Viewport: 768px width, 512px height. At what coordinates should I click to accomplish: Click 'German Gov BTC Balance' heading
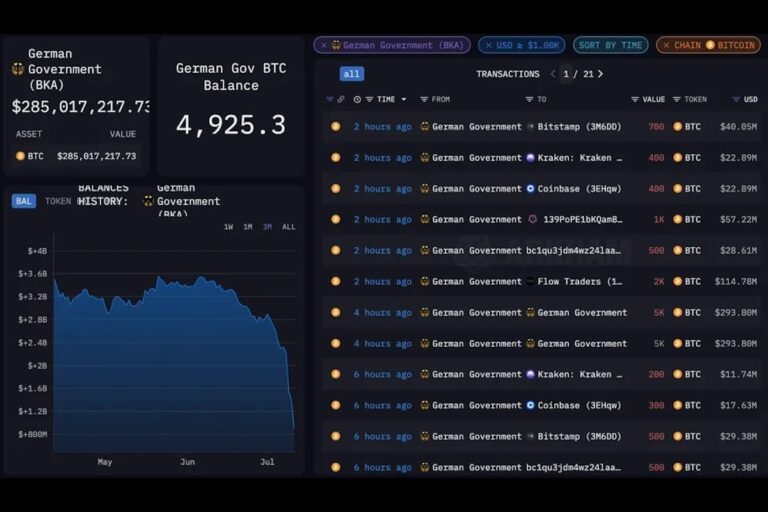click(x=231, y=77)
